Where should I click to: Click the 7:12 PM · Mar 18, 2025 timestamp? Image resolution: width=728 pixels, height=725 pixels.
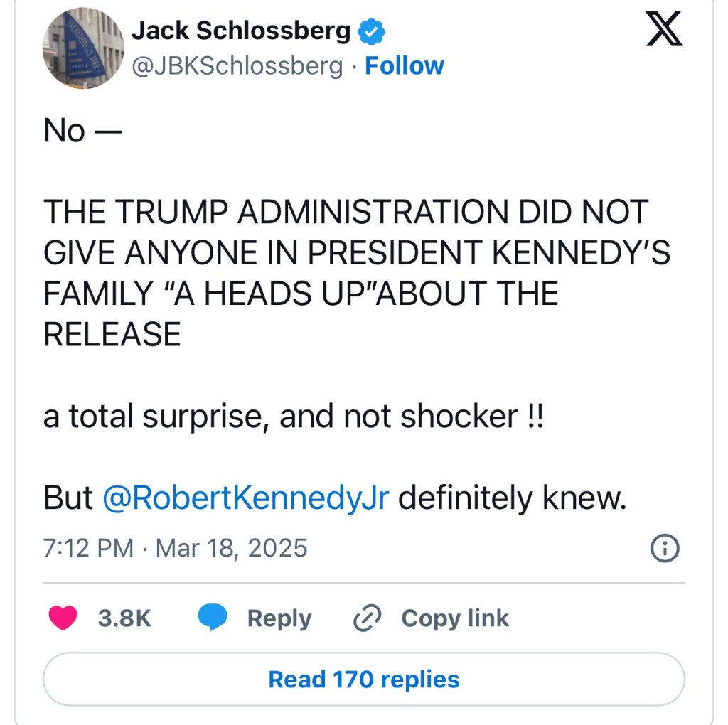[x=175, y=548]
